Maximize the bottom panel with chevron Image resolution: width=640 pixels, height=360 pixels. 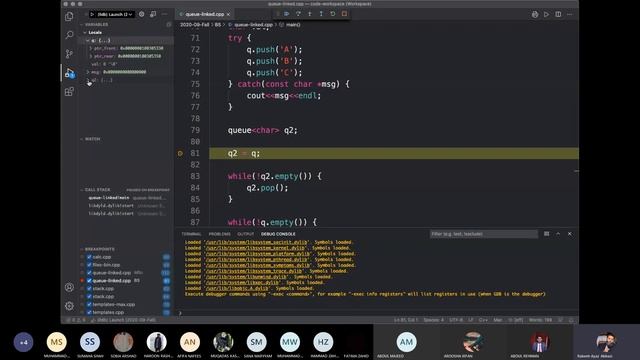pyautogui.click(x=558, y=234)
